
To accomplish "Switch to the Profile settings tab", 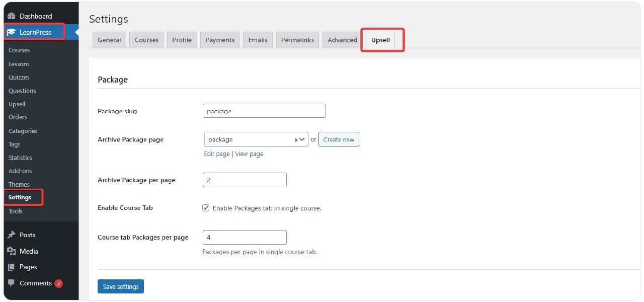I will (182, 40).
